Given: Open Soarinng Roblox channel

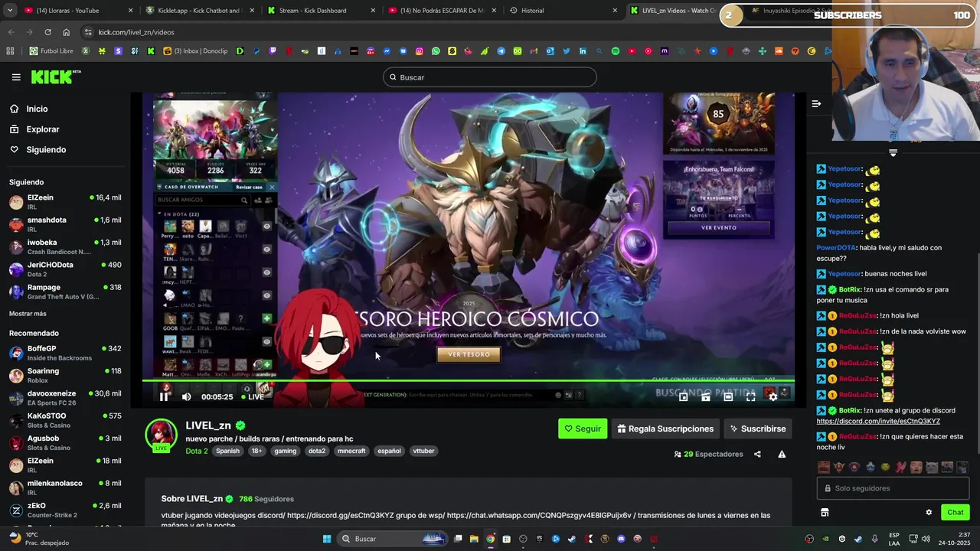Looking at the screenshot, I should [x=65, y=375].
